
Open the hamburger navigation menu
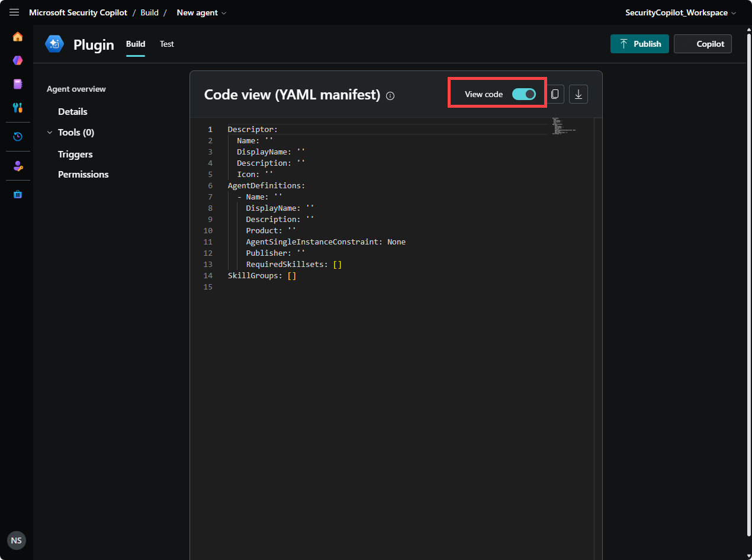tap(14, 12)
